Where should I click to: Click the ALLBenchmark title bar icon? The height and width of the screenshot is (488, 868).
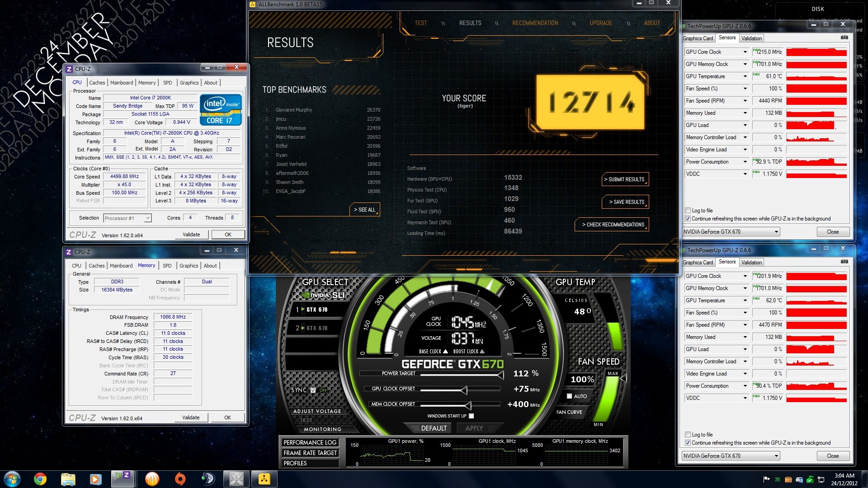click(x=253, y=4)
